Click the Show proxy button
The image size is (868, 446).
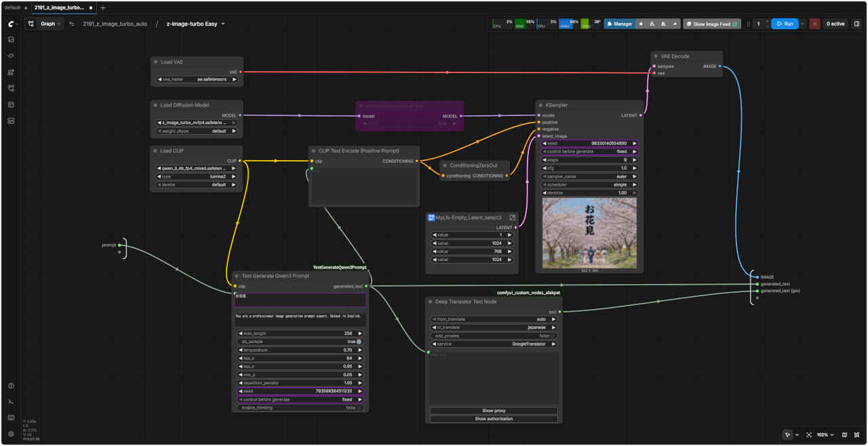(494, 411)
